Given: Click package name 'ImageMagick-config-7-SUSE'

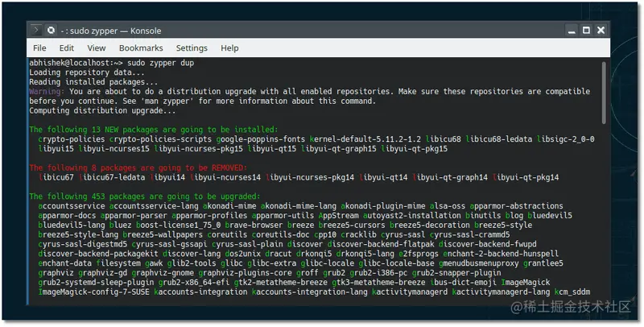Looking at the screenshot, I should 93,292.
